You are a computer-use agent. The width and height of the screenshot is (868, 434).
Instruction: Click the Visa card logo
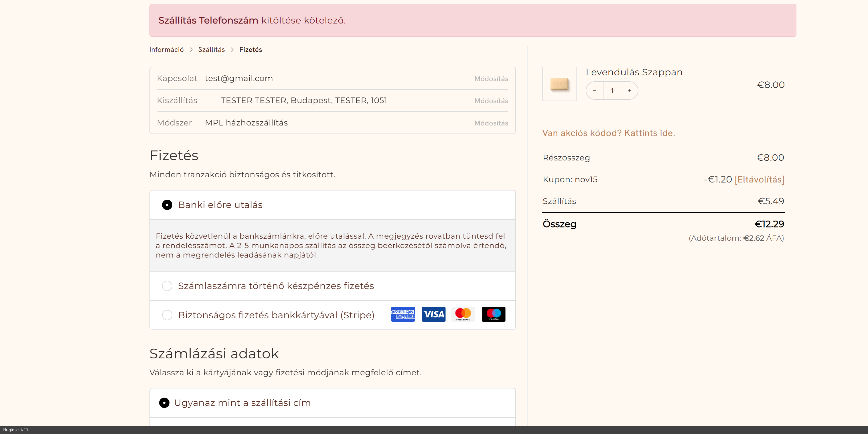[x=433, y=314]
